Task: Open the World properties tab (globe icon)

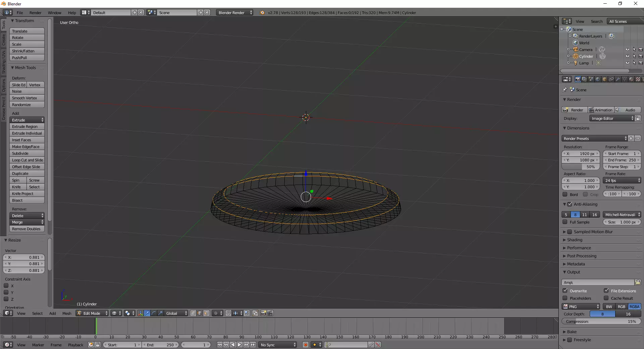Action: 598,80
